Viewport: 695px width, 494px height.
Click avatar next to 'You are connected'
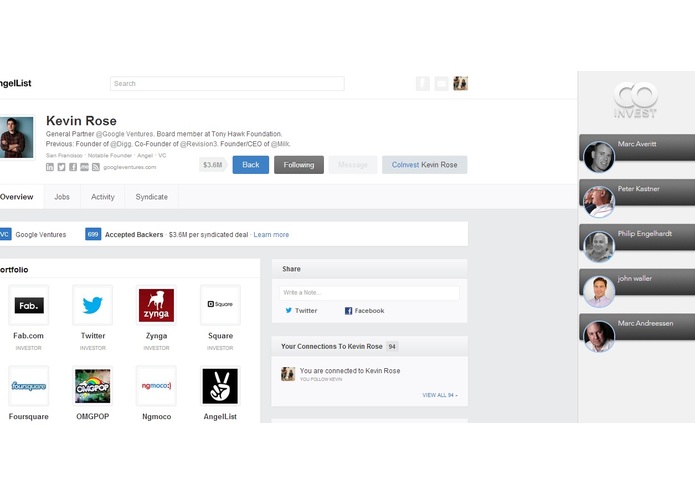(x=288, y=374)
